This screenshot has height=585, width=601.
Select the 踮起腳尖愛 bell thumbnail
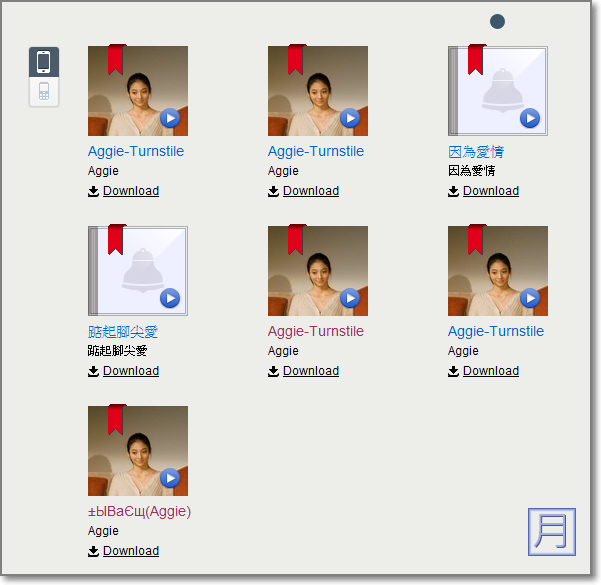click(x=138, y=271)
